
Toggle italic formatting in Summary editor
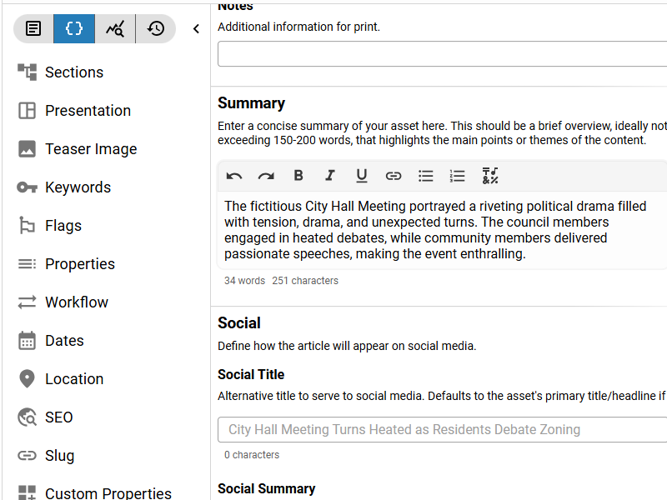click(x=330, y=176)
